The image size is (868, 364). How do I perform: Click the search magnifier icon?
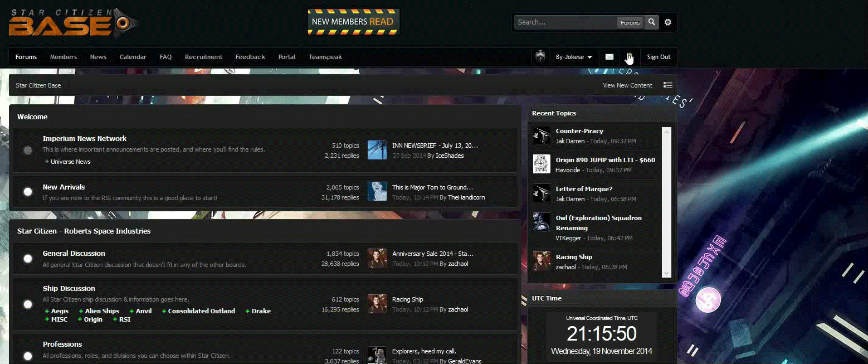tap(652, 22)
